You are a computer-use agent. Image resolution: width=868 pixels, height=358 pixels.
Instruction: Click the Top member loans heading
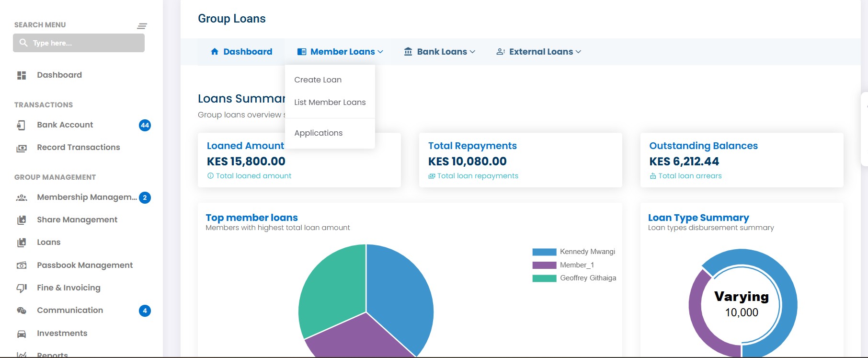point(251,218)
